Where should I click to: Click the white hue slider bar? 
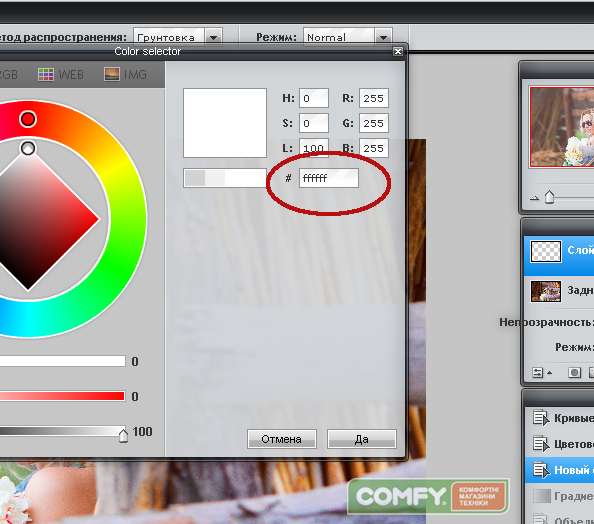pyautogui.click(x=62, y=361)
